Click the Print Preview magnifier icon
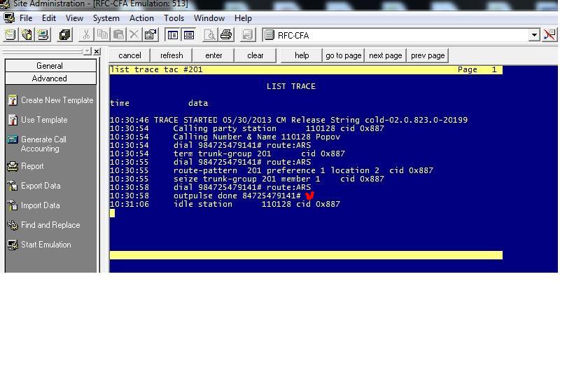Viewport: 588px width, 368px height. coord(209,35)
